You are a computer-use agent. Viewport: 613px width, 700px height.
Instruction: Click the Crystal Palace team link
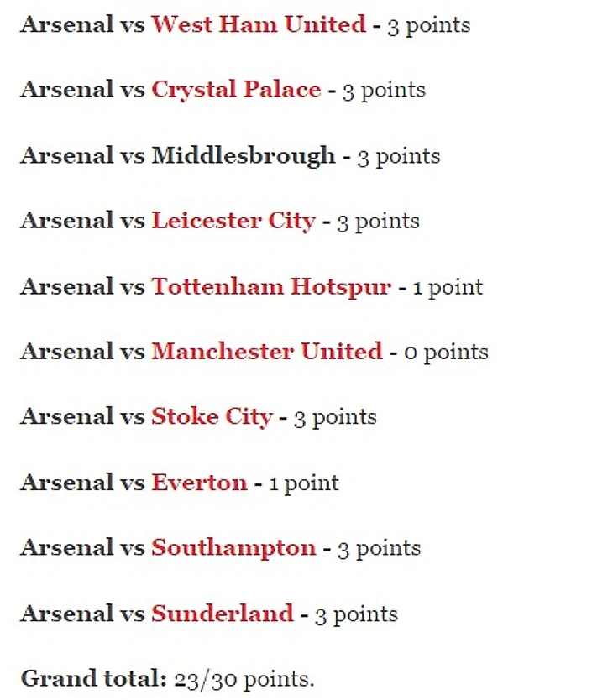click(x=236, y=90)
